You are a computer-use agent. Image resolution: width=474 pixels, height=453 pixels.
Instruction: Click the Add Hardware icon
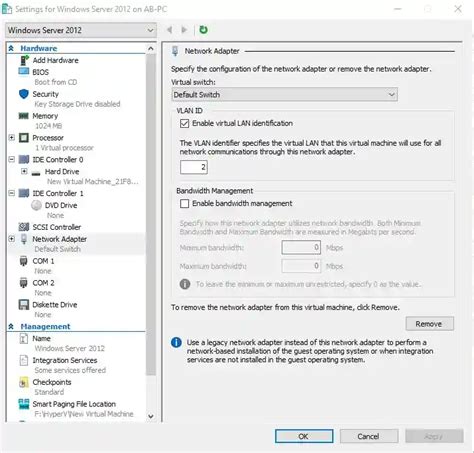click(24, 60)
